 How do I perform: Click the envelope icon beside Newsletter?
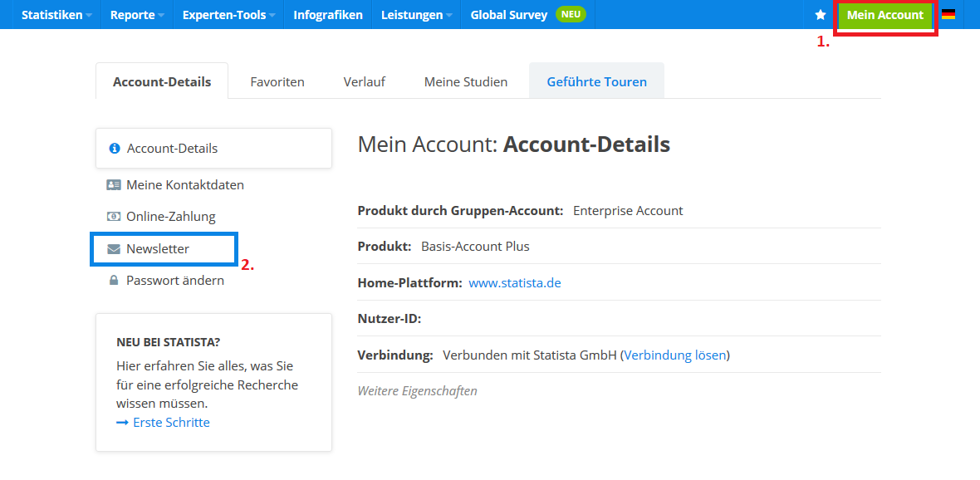pos(114,249)
